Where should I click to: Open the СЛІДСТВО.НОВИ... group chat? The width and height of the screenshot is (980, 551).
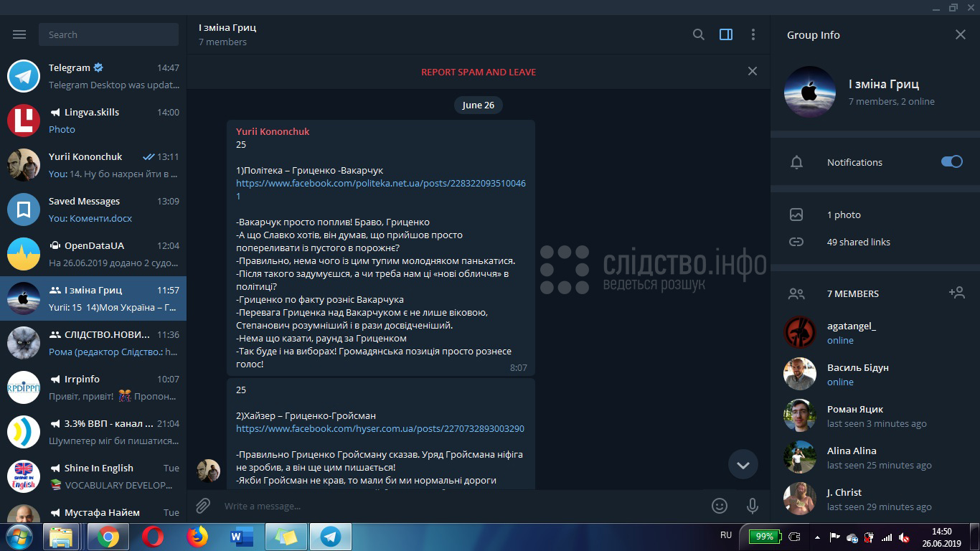(93, 343)
